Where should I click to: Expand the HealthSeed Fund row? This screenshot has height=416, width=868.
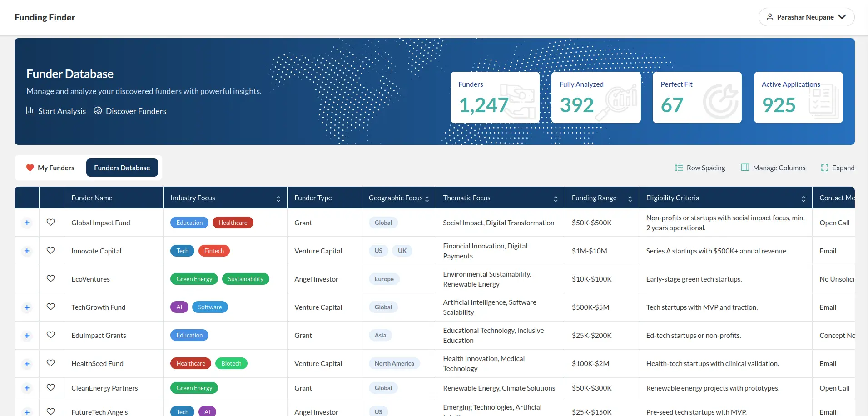27,363
